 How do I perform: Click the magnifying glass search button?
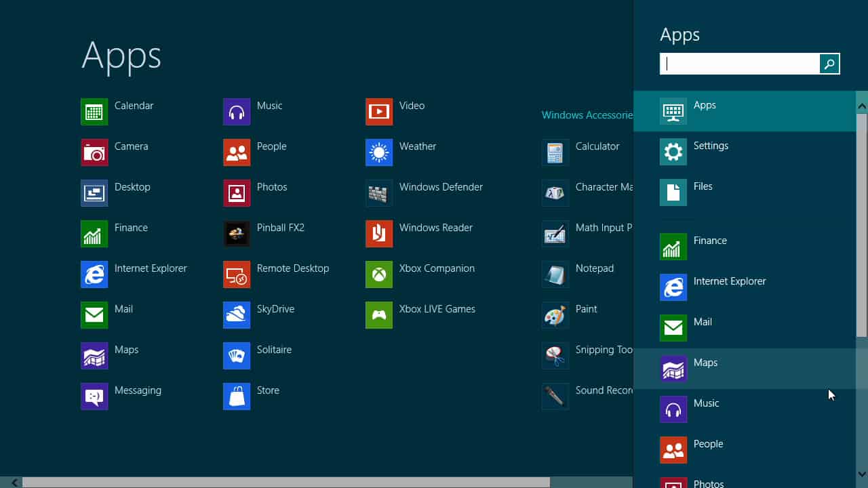pyautogui.click(x=829, y=64)
